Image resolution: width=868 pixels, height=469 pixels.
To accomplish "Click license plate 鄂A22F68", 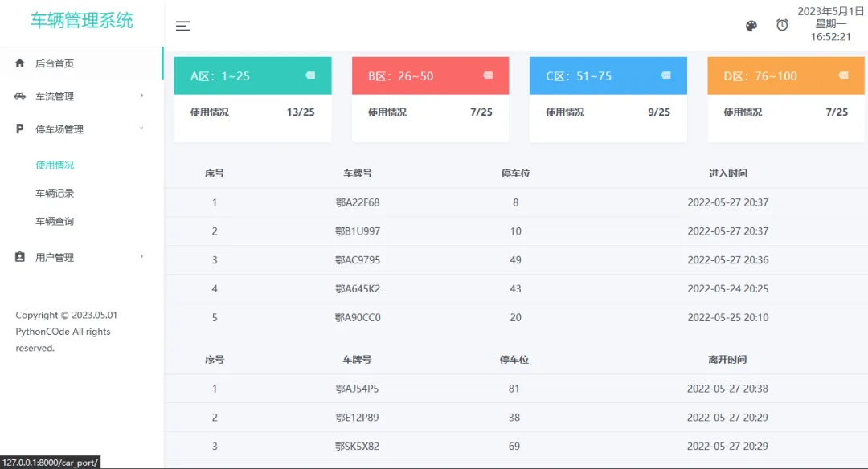I will coord(358,202).
